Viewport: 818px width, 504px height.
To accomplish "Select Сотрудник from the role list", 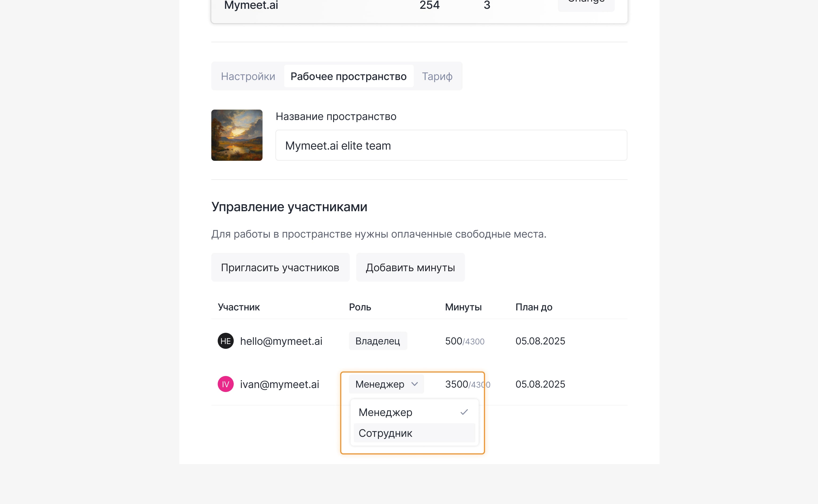I will point(386,433).
